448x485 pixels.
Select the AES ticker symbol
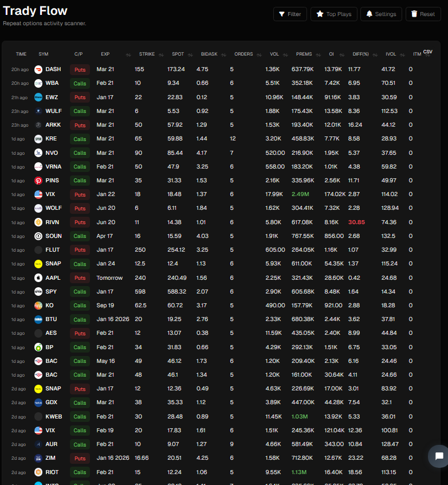[51, 333]
